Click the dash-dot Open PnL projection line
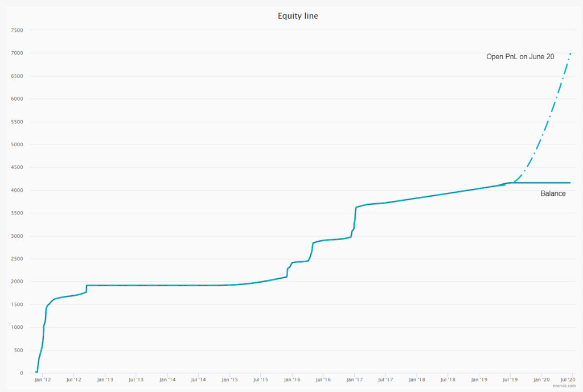This screenshot has height=392, width=583. tap(547, 122)
